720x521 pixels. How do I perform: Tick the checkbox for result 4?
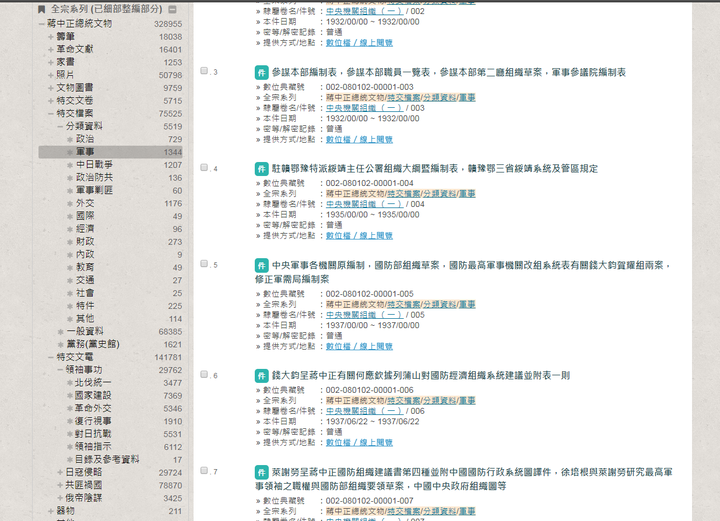click(204, 168)
